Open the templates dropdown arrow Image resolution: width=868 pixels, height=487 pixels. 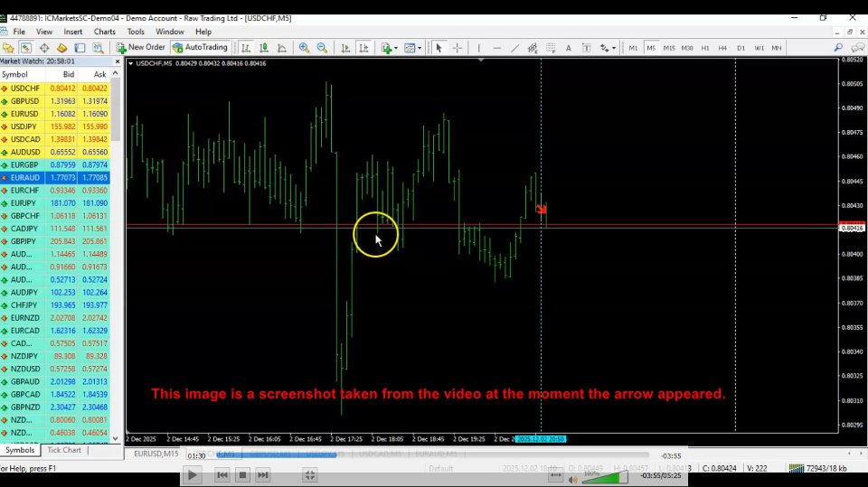(420, 48)
